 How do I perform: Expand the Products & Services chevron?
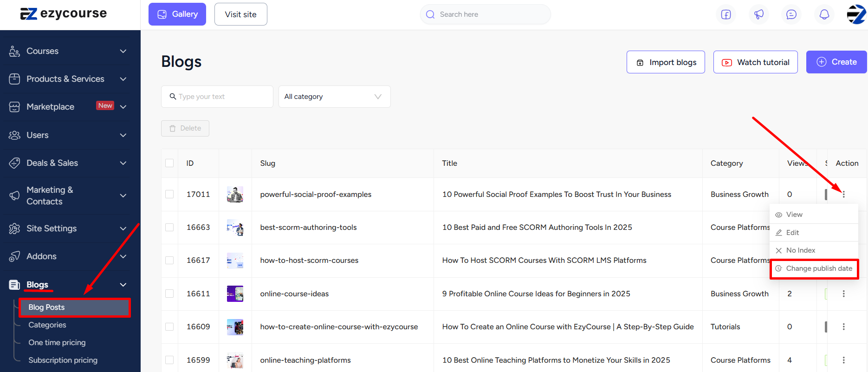point(123,79)
